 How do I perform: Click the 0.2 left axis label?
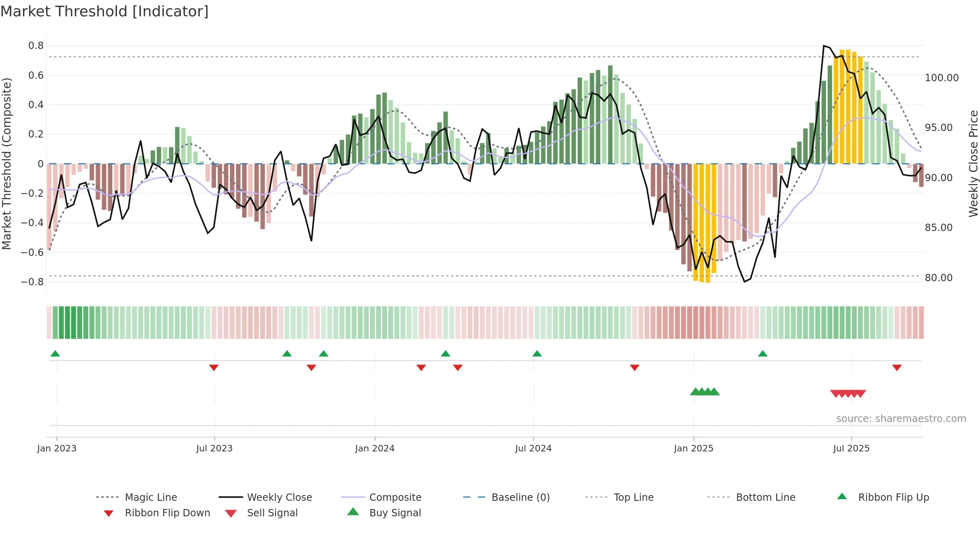(36, 134)
